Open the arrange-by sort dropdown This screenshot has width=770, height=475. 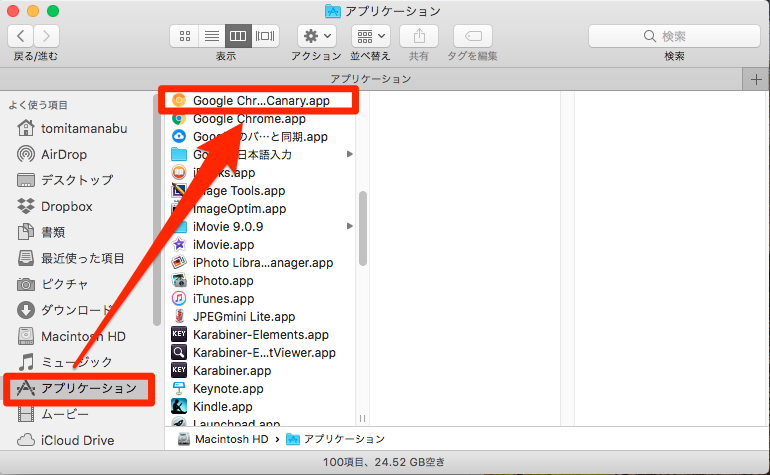coord(370,36)
